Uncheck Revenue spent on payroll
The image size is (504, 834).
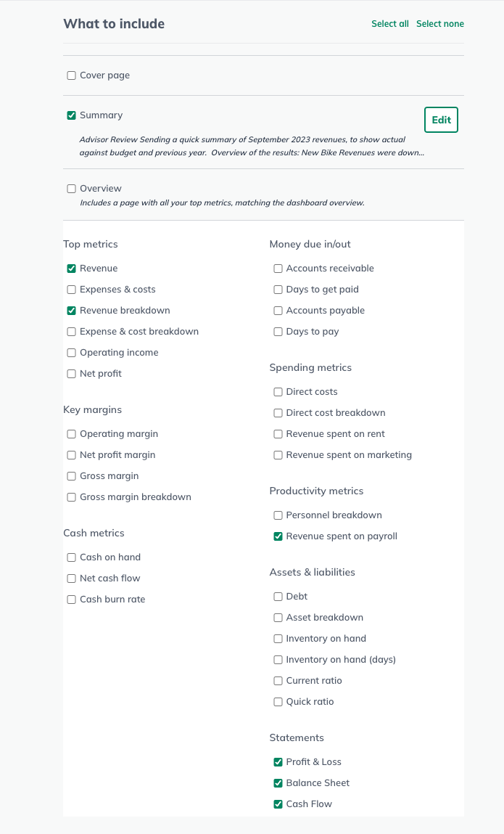(278, 536)
